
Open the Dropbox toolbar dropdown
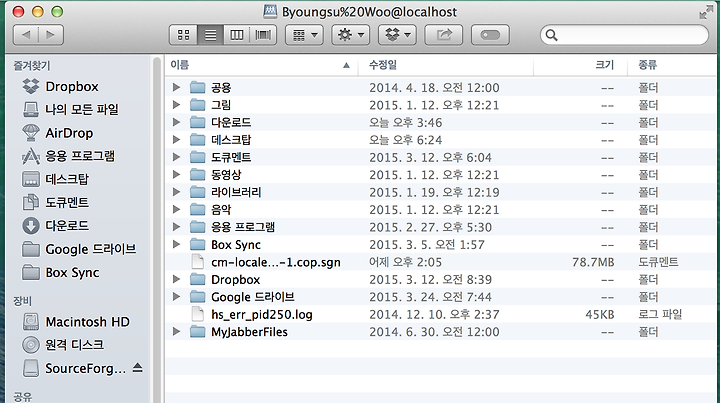[x=397, y=35]
